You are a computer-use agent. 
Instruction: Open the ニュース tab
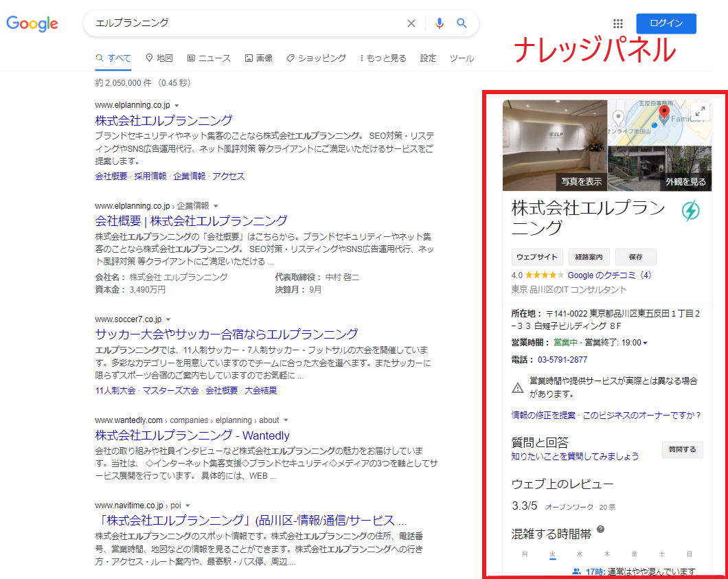tap(209, 58)
